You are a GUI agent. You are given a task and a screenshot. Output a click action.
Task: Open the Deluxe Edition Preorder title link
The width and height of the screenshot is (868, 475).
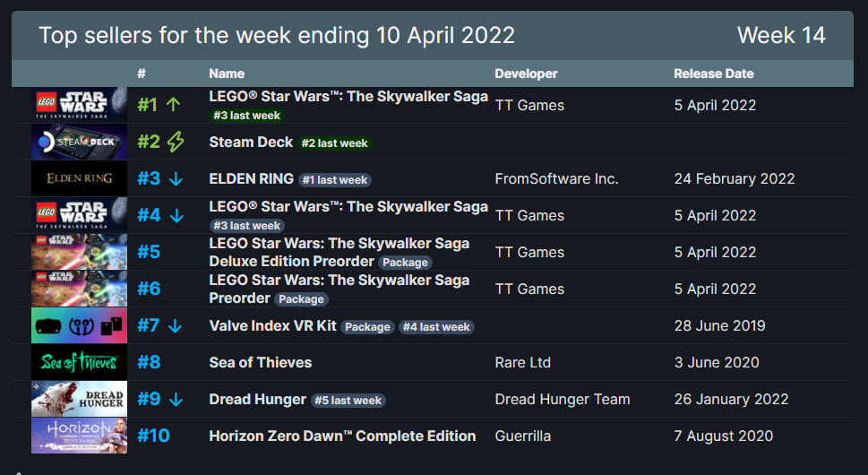click(x=291, y=261)
